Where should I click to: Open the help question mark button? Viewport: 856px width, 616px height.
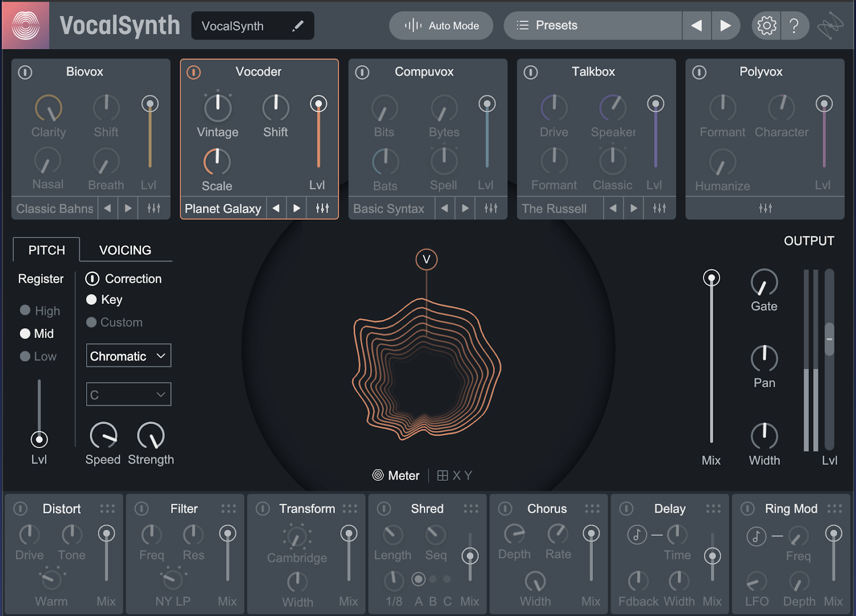pyautogui.click(x=794, y=25)
